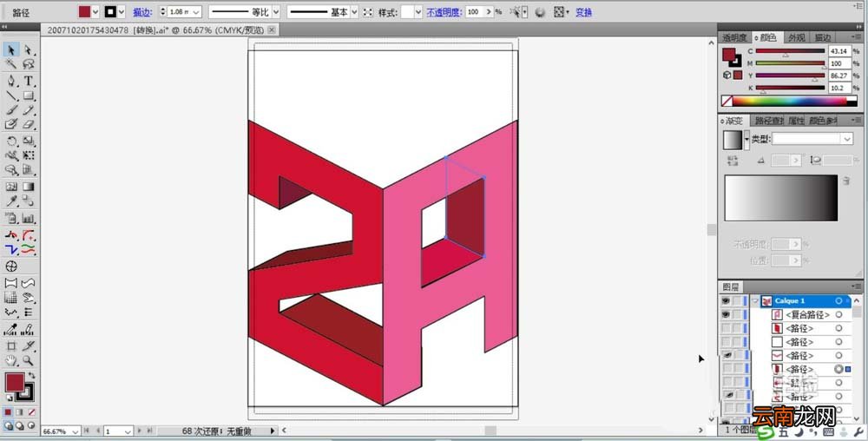
Task: Set fill to None in toolbox
Action: tap(31, 412)
